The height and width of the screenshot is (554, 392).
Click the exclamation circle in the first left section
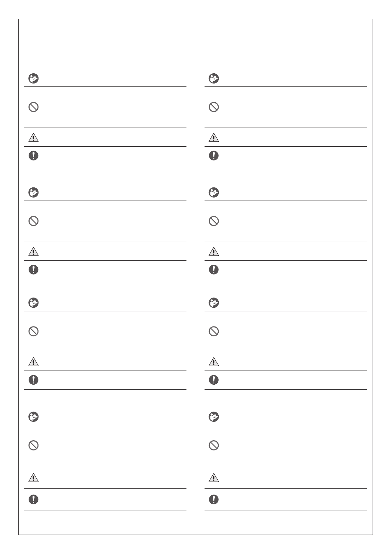pyautogui.click(x=34, y=156)
